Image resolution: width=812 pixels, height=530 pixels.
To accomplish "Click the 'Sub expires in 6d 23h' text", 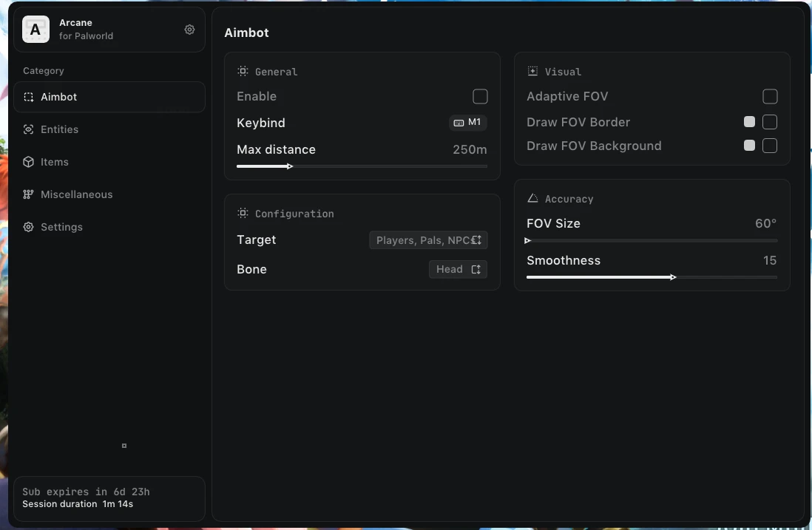I will coord(86,492).
